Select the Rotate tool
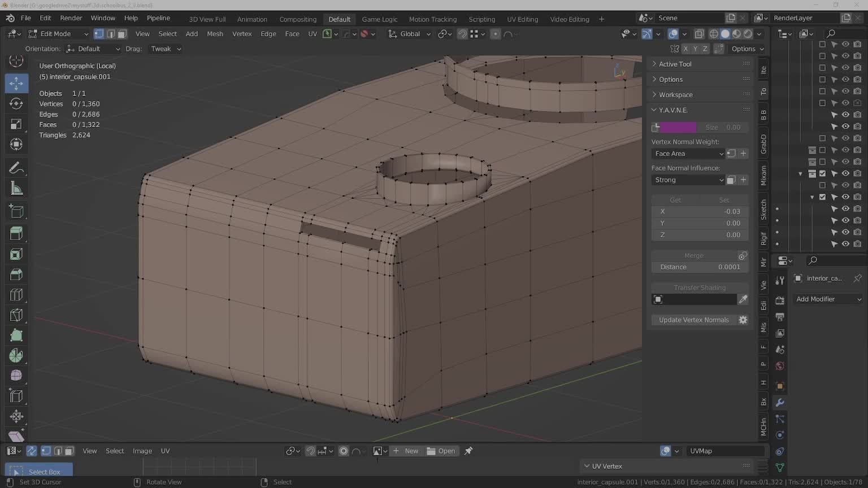Screen dimensions: 868x488 point(16,104)
